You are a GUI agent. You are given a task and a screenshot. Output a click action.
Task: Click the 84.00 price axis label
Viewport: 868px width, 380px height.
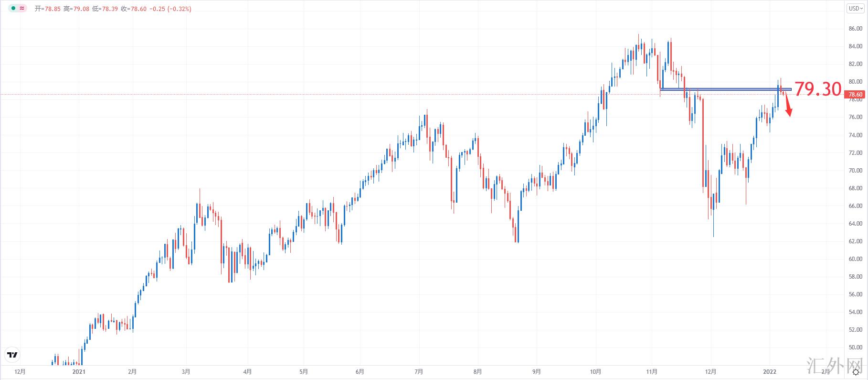tap(855, 46)
